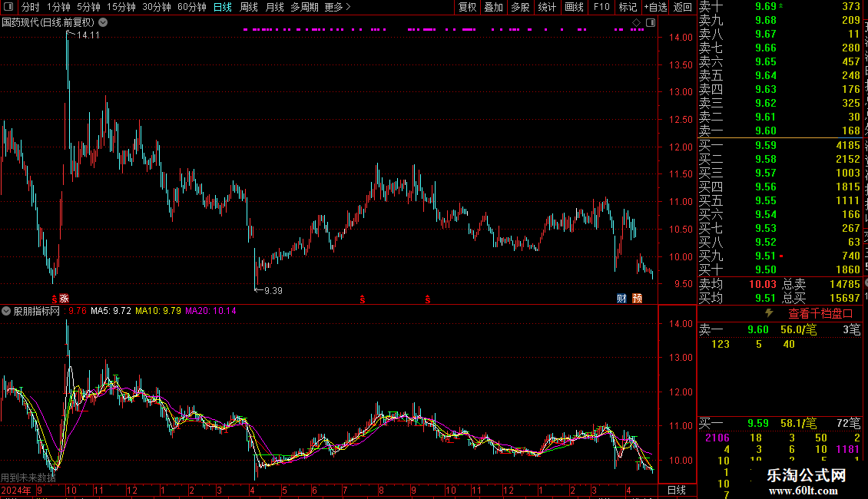The width and height of the screenshot is (868, 499).
Task: Click the S marker left of 涨
Action: 55,299
